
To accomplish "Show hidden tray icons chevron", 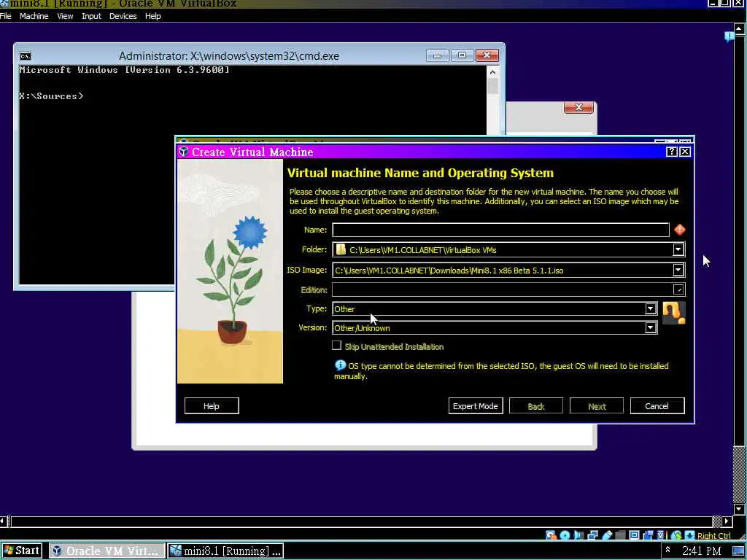I will [667, 550].
